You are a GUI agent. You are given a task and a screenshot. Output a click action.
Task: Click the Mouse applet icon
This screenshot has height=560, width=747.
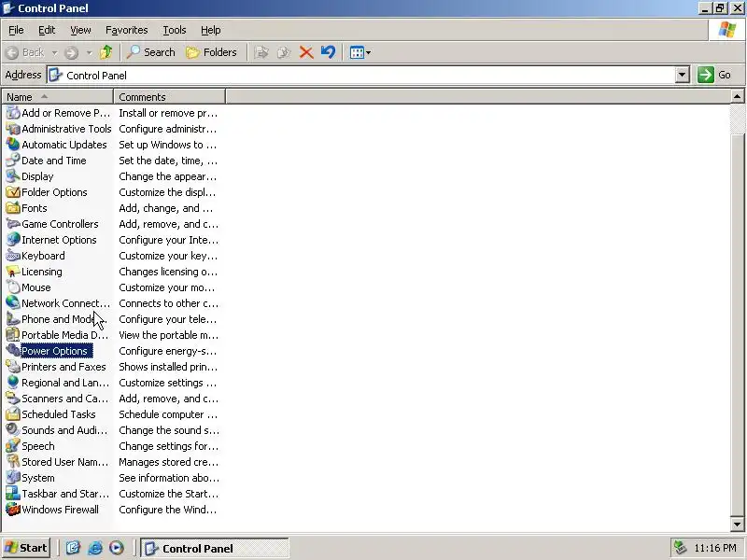coord(13,287)
